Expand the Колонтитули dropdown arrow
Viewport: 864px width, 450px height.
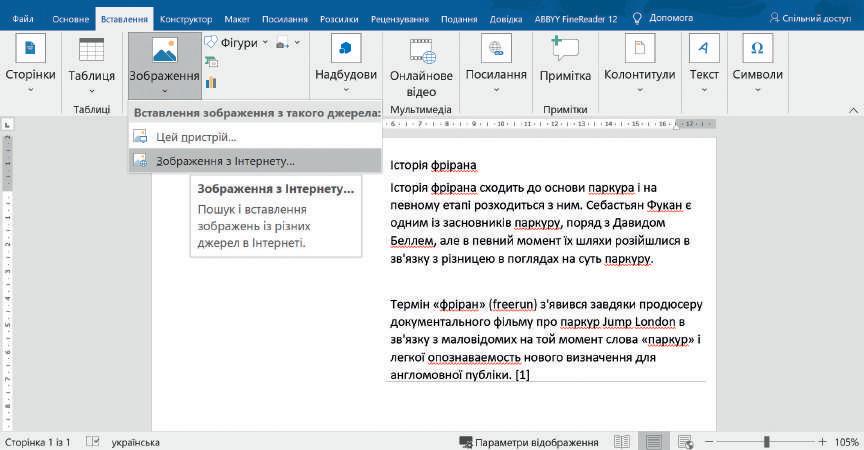pyautogui.click(x=640, y=90)
